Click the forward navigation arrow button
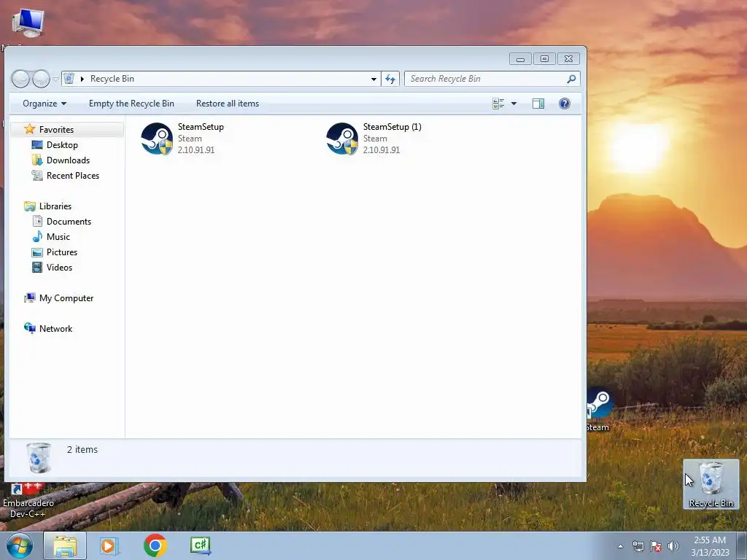The height and width of the screenshot is (560, 747). [x=41, y=79]
